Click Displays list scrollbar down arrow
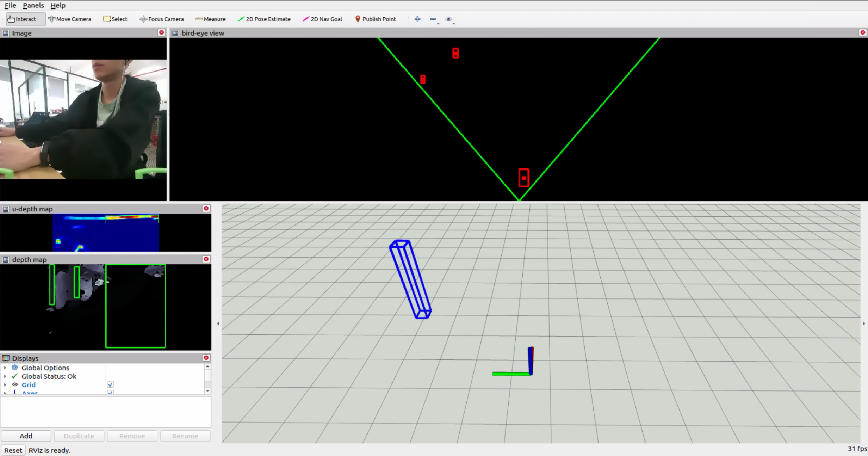 (x=207, y=390)
